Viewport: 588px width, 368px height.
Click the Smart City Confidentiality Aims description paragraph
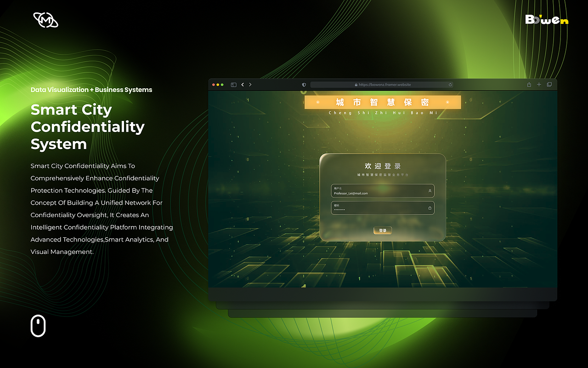click(x=102, y=209)
